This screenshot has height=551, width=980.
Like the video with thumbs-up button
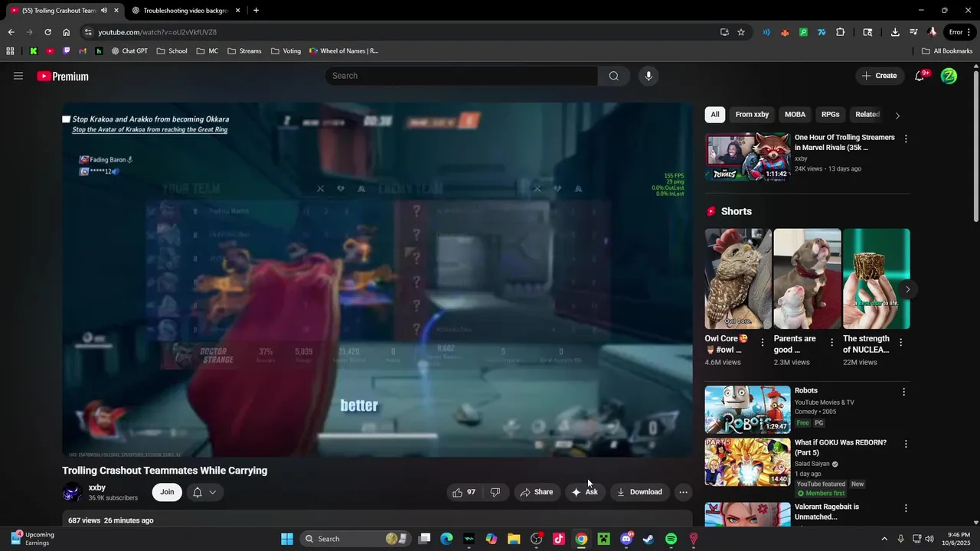click(464, 492)
